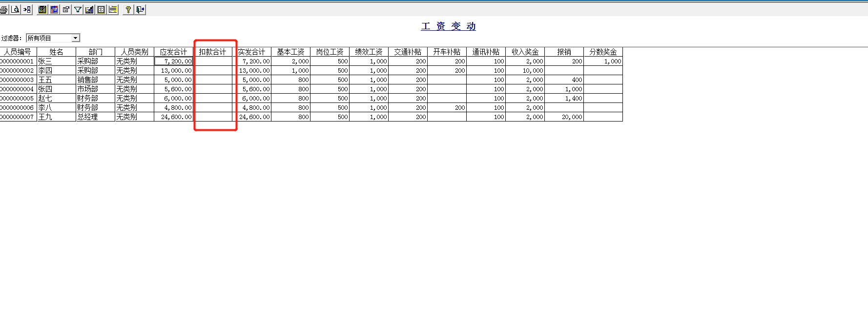Click the 姓名 column header
The height and width of the screenshot is (326, 868).
56,52
